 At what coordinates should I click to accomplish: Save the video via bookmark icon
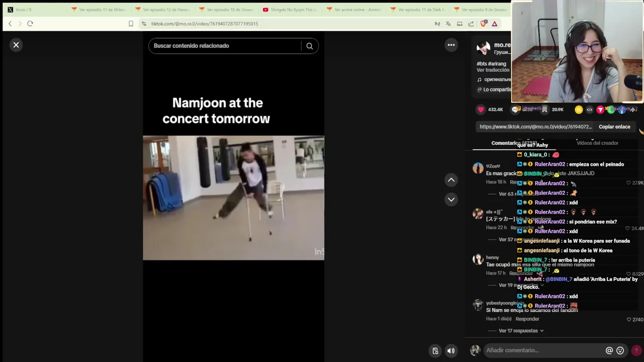(544, 110)
